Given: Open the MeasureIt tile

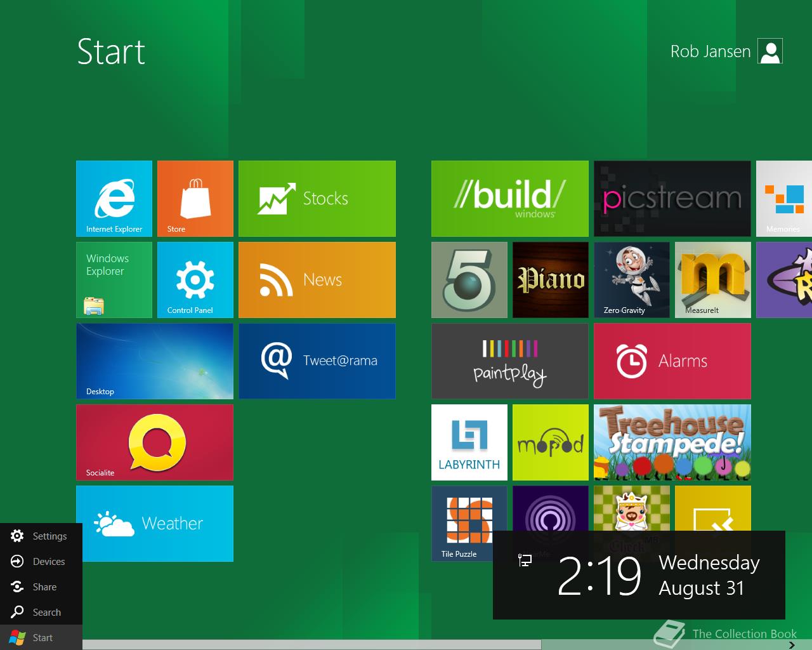Looking at the screenshot, I should click(x=713, y=280).
